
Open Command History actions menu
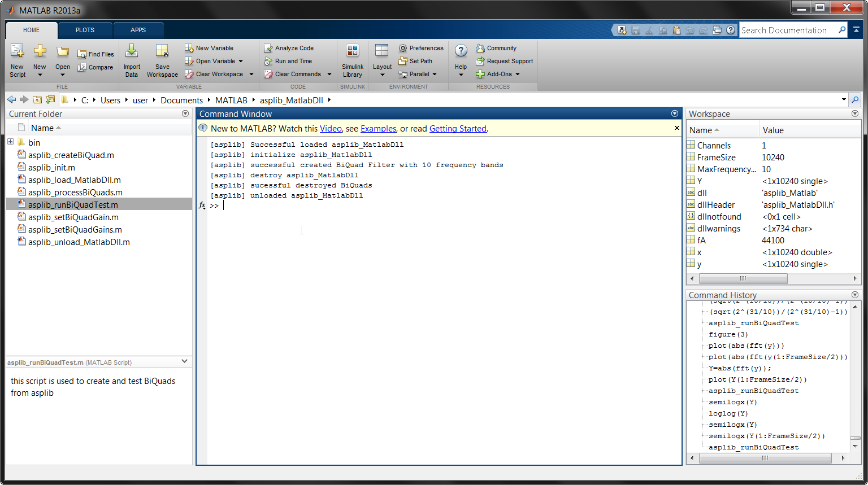[855, 295]
